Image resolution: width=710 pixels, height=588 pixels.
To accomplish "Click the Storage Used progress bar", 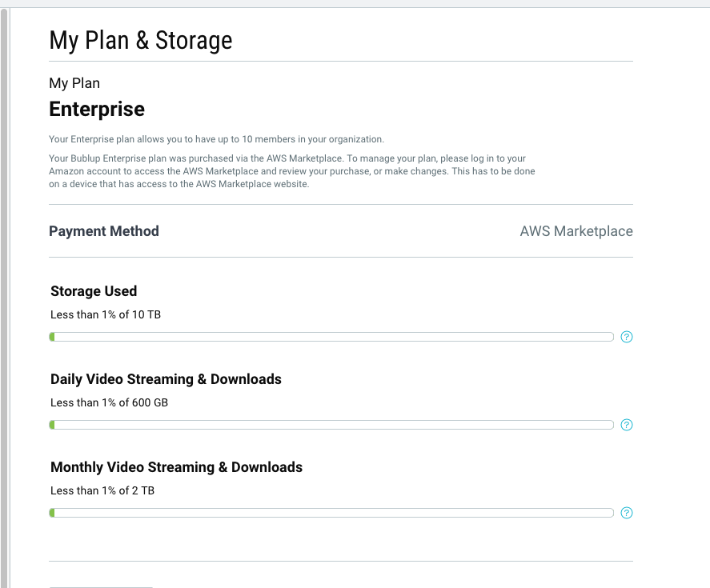I will point(331,337).
